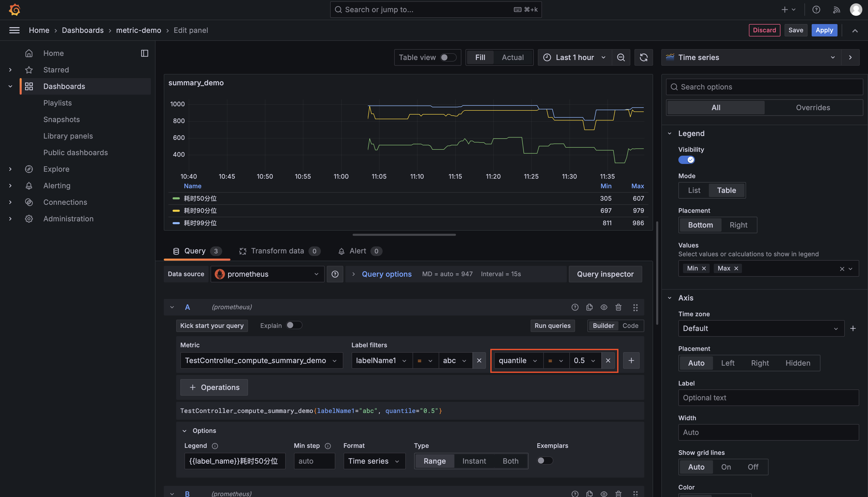
Task: Hide query B with eye icon
Action: [x=603, y=494]
